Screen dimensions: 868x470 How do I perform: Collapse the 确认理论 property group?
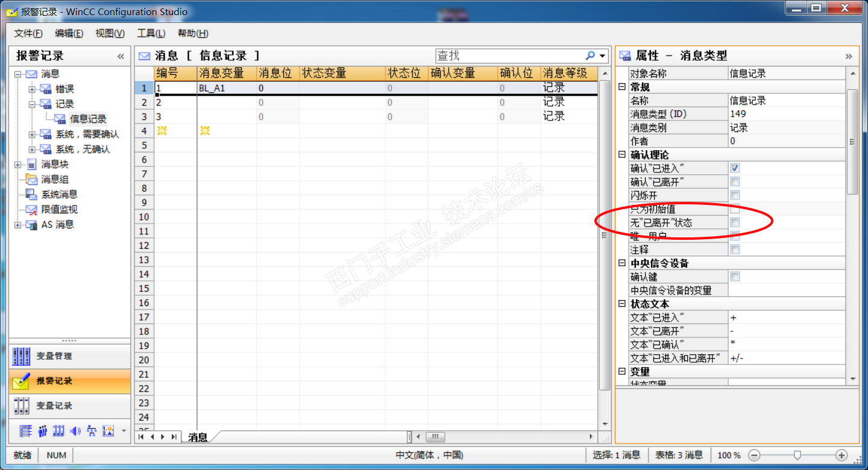(622, 155)
